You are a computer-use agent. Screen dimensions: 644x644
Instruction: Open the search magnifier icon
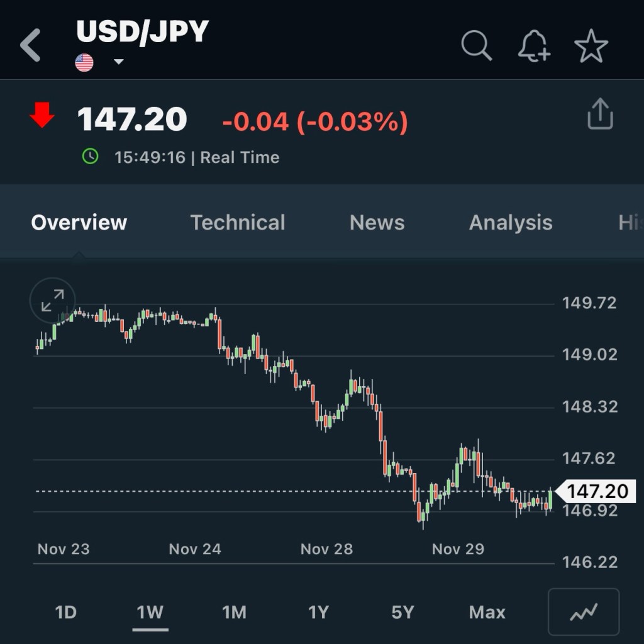pyautogui.click(x=476, y=46)
